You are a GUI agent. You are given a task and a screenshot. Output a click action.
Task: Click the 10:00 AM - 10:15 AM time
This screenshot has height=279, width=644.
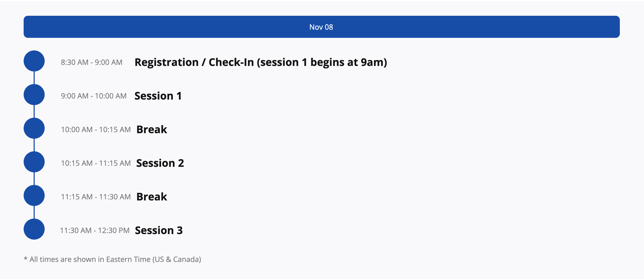tap(96, 130)
